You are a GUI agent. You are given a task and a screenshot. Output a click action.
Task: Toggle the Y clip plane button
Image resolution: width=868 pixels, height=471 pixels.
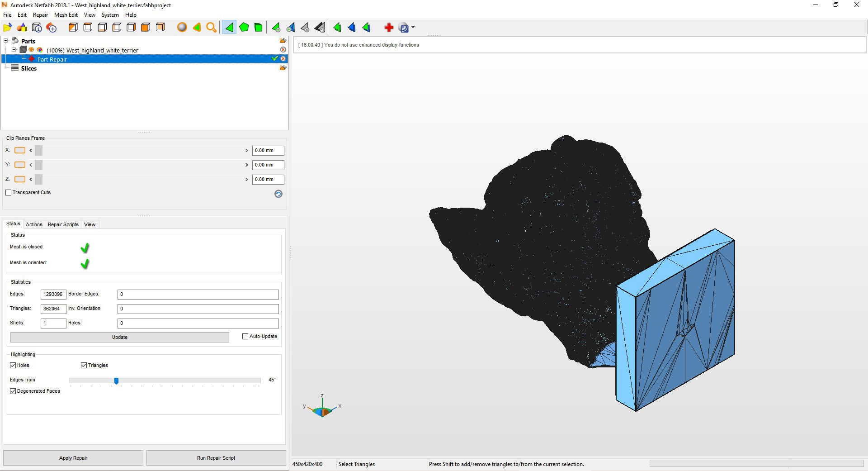(x=20, y=165)
